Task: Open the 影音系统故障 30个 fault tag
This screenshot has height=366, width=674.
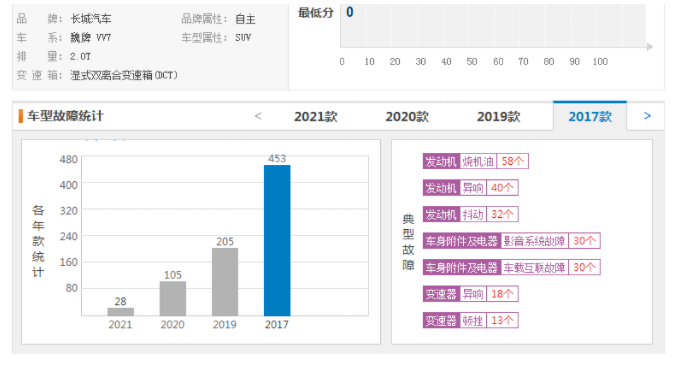Action: (x=512, y=241)
